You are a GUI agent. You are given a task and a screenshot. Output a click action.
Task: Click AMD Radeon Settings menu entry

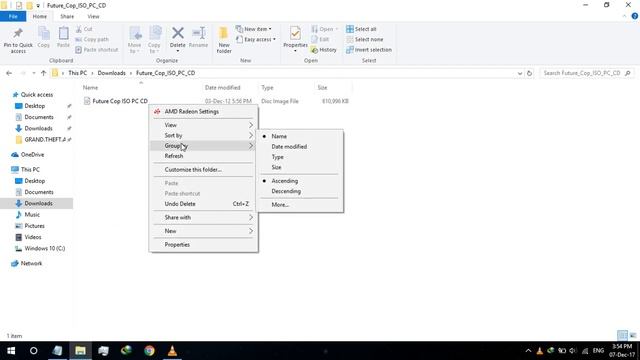204,111
